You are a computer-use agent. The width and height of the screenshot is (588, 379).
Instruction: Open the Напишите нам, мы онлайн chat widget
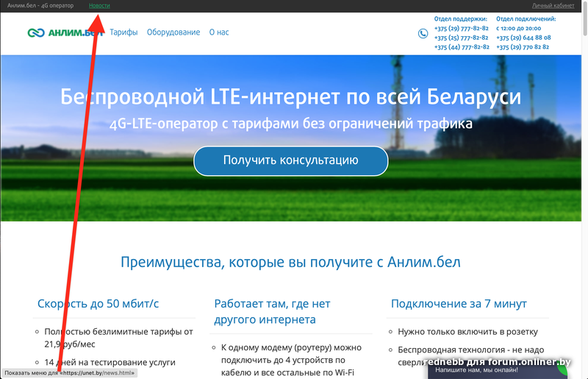pos(498,371)
